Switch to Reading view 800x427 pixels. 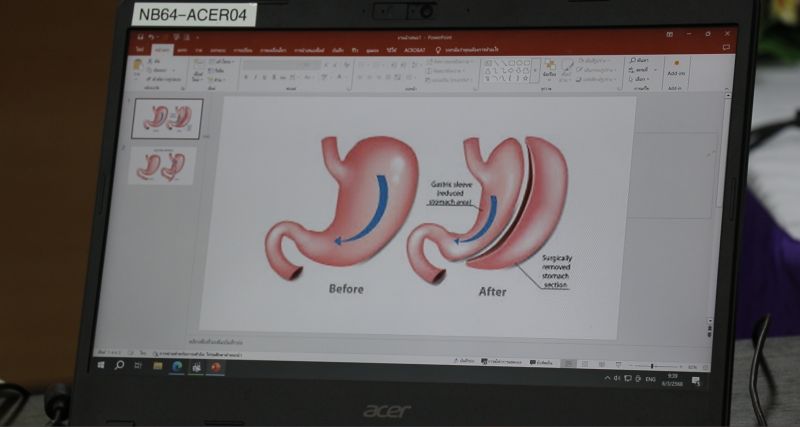(602, 364)
